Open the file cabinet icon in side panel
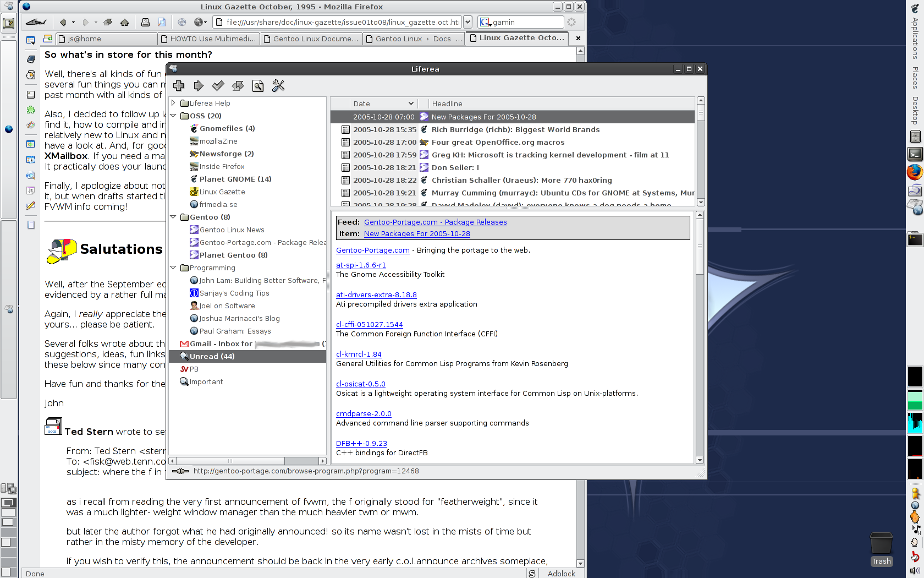Viewport: 924px width, 578px height. pos(915,136)
